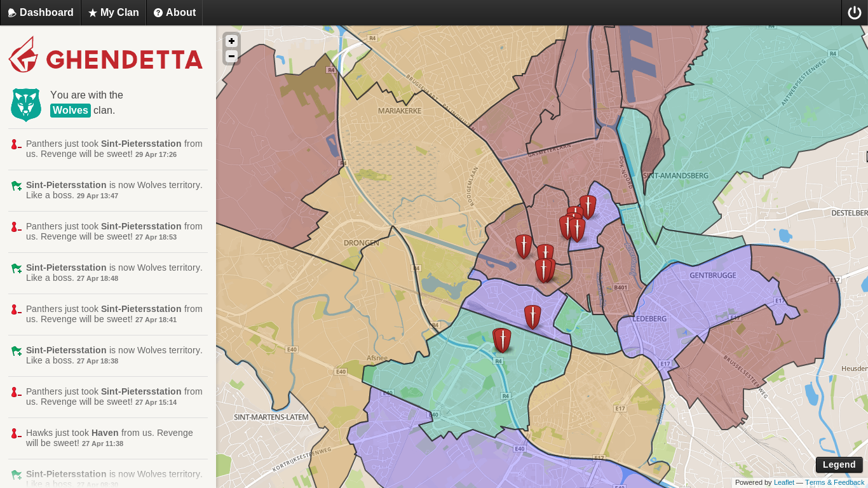
Task: Click the Ghendetta logo
Action: [x=105, y=55]
